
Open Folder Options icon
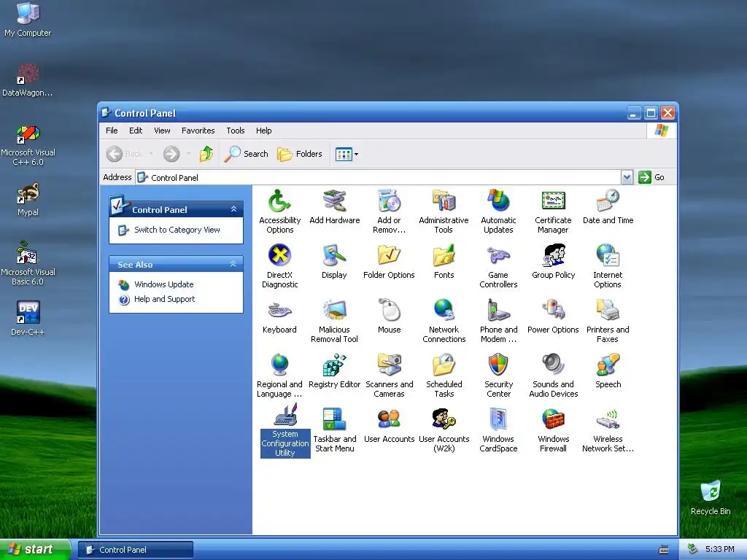[x=389, y=262]
